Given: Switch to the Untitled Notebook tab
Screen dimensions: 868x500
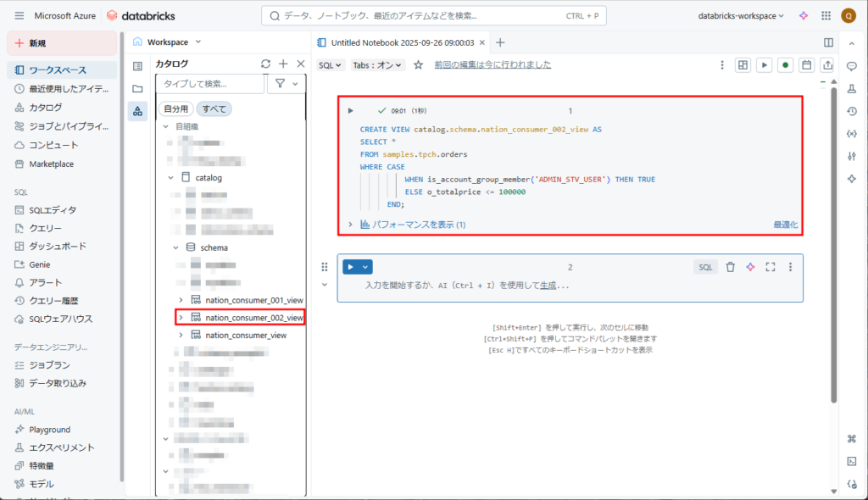Looking at the screenshot, I should click(x=402, y=42).
